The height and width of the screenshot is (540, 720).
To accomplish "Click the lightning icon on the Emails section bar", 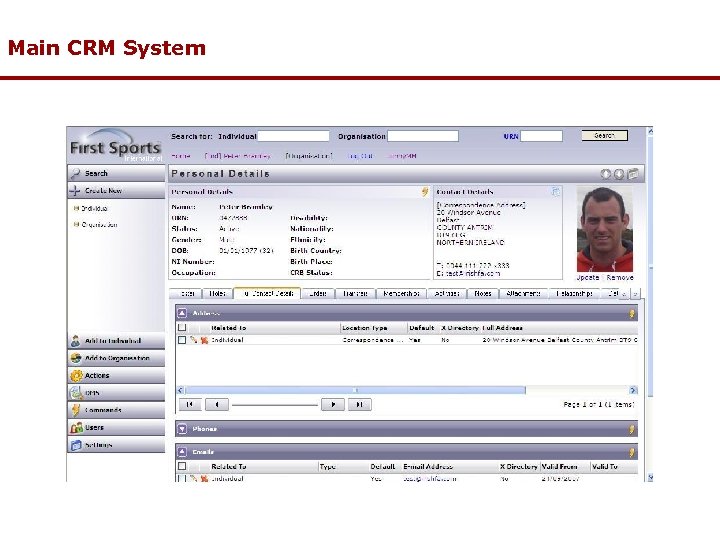I will (x=632, y=452).
